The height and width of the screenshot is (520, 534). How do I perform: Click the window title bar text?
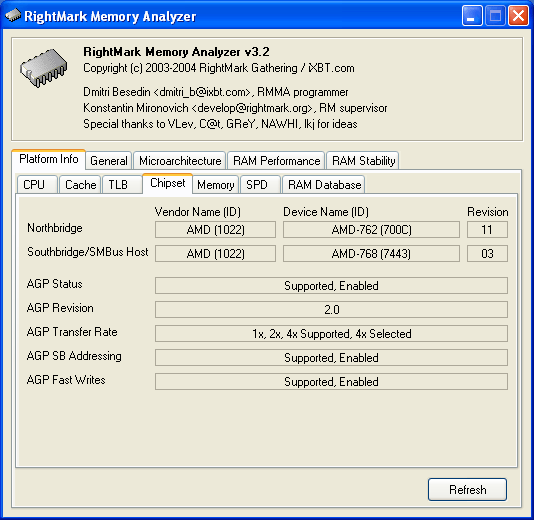(x=110, y=16)
